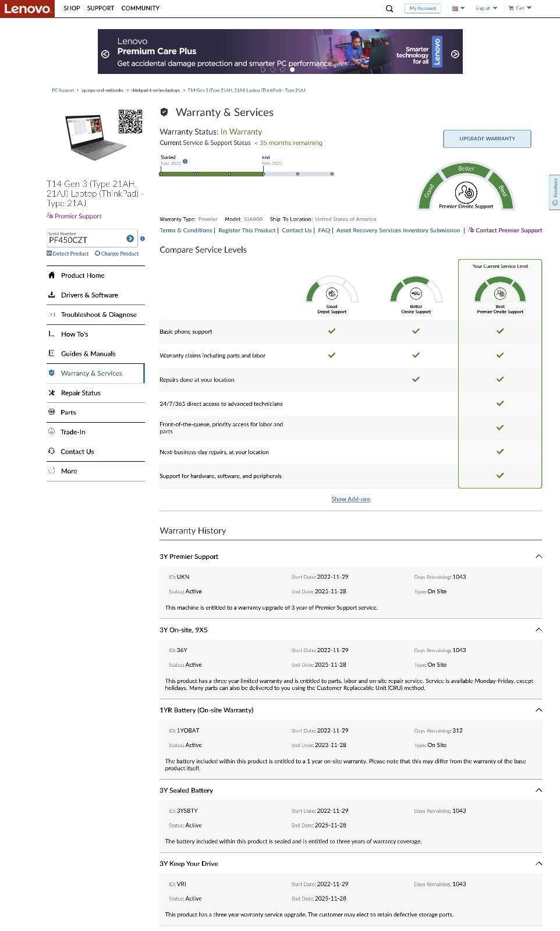This screenshot has width=560, height=931.
Task: Open Terms & Conditions link
Action: [186, 231]
